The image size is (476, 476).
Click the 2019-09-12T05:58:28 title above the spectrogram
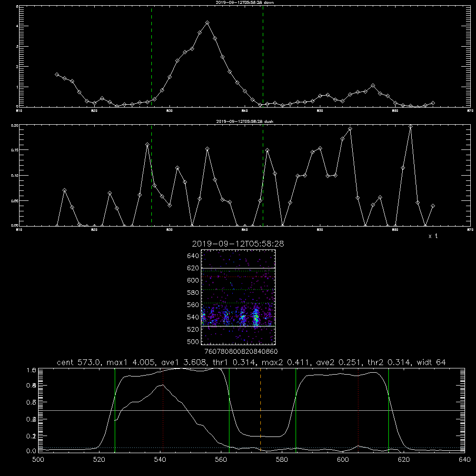238,244
